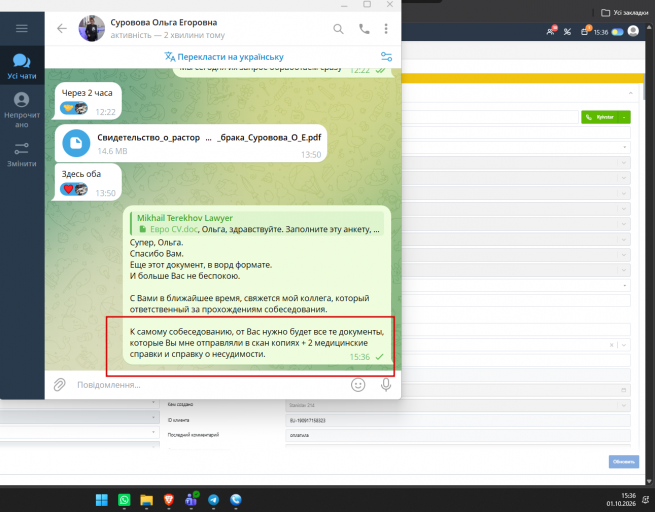Image resolution: width=655 pixels, height=512 pixels.
Task: Click the 'ID клиента' field value
Action: [458, 421]
